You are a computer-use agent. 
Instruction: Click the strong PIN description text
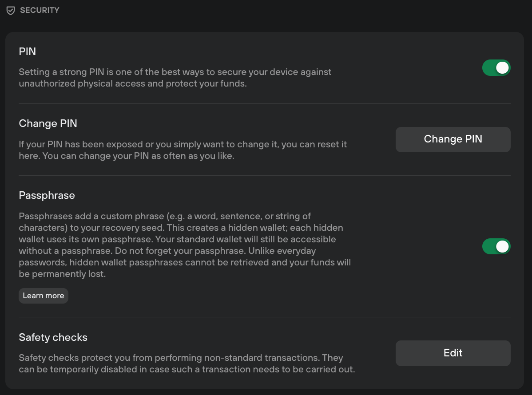(175, 78)
